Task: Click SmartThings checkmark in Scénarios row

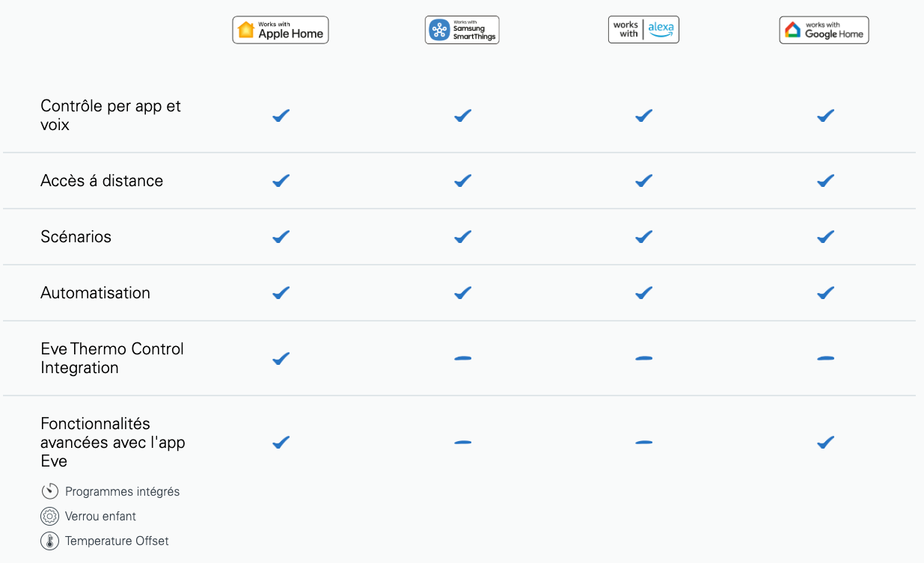Action: point(462,237)
